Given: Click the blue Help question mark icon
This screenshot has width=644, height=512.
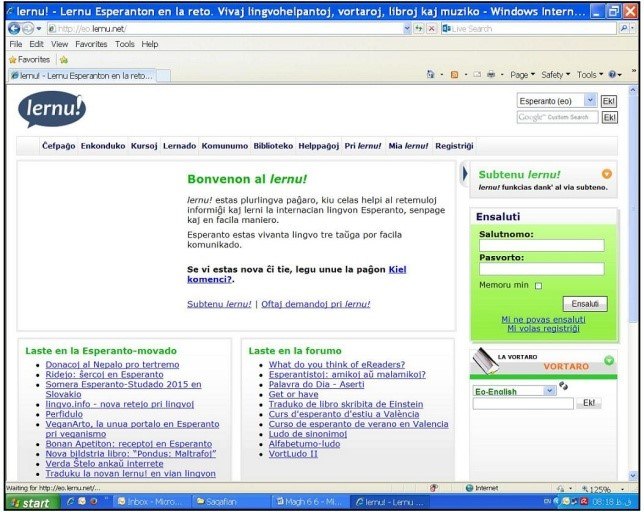Looking at the screenshot, I should 612,75.
